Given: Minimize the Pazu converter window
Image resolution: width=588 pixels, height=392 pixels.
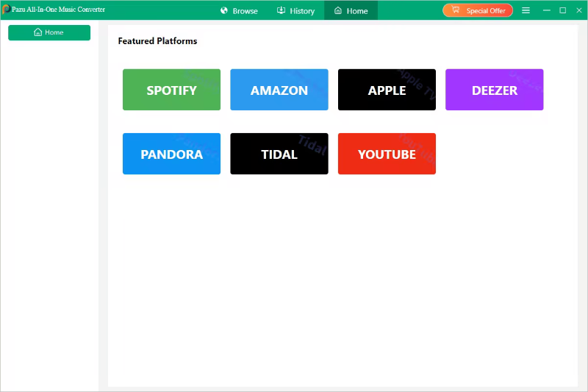Looking at the screenshot, I should point(547,10).
